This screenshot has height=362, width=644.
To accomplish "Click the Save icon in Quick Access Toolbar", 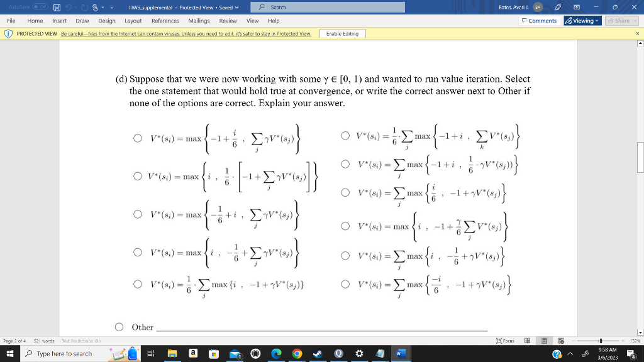I will pyautogui.click(x=56, y=8).
